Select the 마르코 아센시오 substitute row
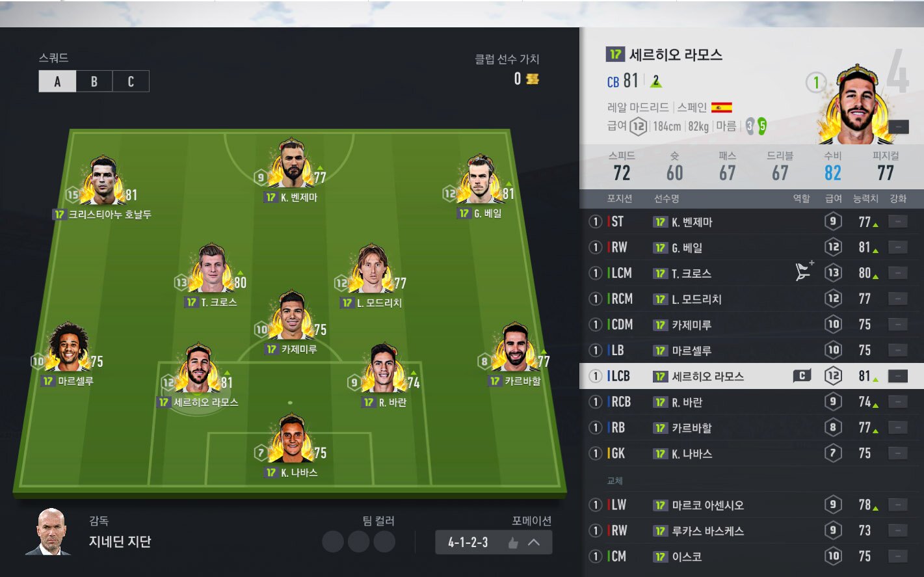Image resolution: width=924 pixels, height=577 pixels. point(751,505)
